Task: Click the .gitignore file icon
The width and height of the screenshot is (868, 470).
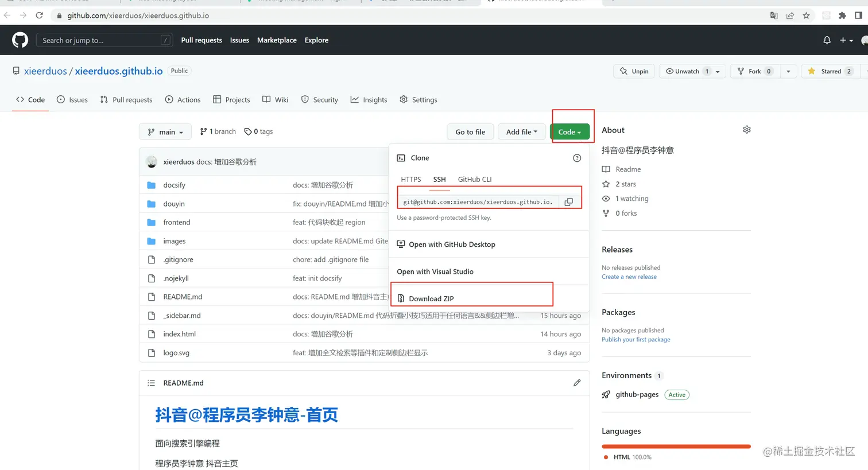Action: (152, 259)
